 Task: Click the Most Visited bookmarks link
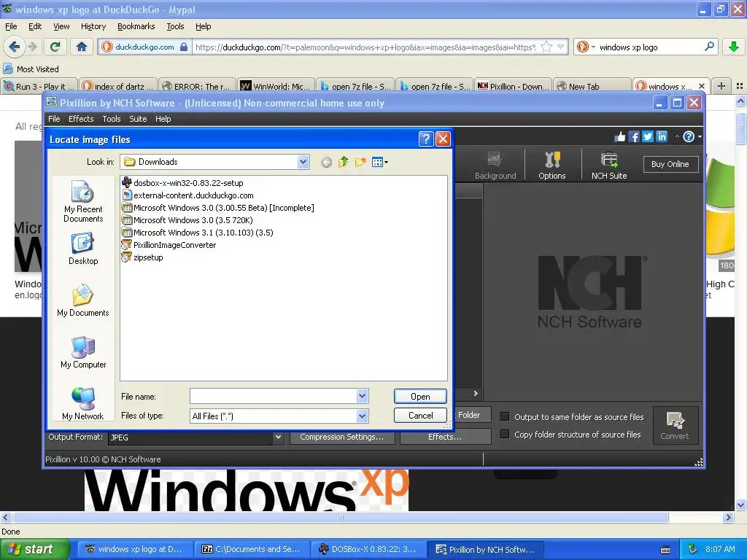tap(31, 69)
